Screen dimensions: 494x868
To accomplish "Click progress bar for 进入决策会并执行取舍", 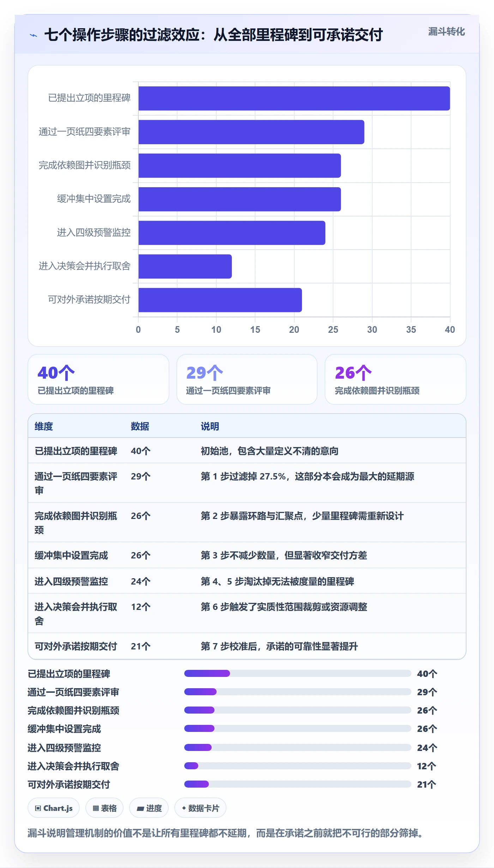I will (x=298, y=766).
